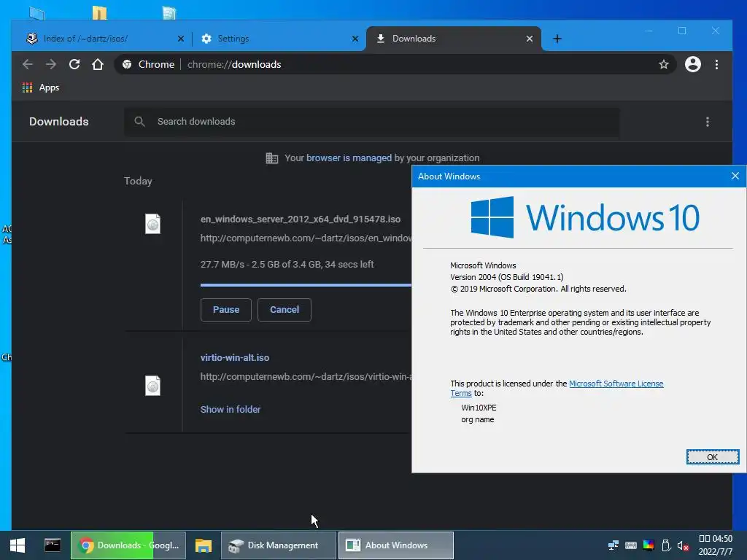Open the Chrome profile avatar

[693, 64]
